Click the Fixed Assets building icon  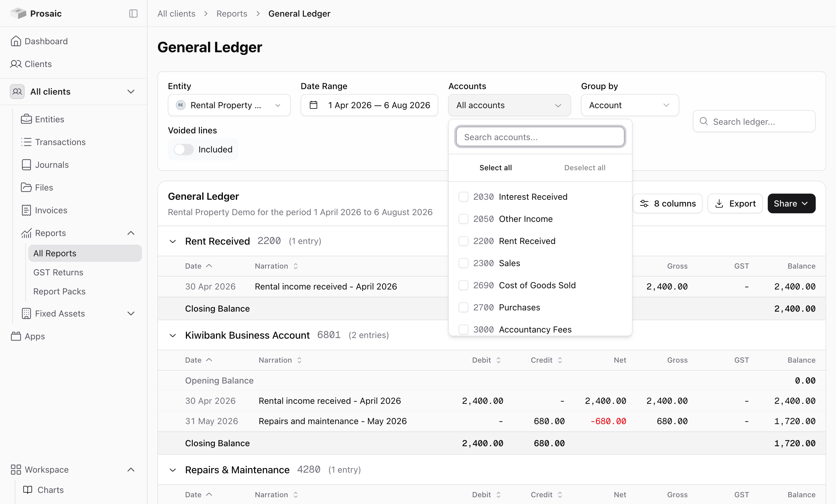click(x=26, y=313)
